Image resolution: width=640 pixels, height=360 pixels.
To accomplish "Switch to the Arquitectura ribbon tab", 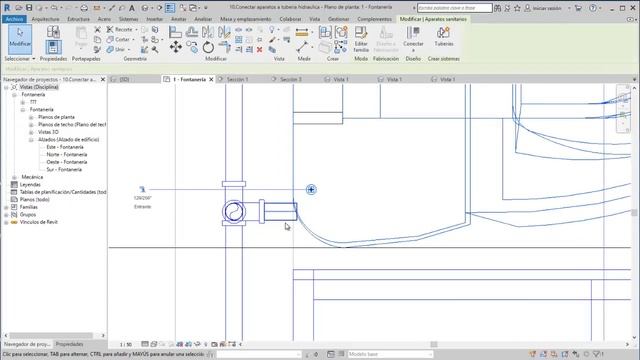I will tap(46, 19).
